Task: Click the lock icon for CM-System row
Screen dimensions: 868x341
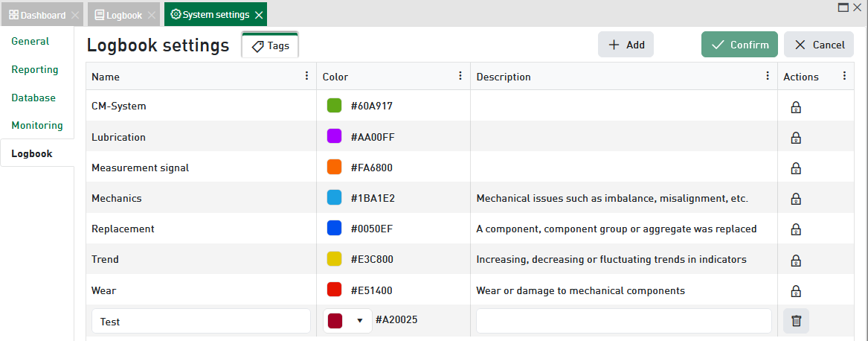Action: click(x=795, y=106)
